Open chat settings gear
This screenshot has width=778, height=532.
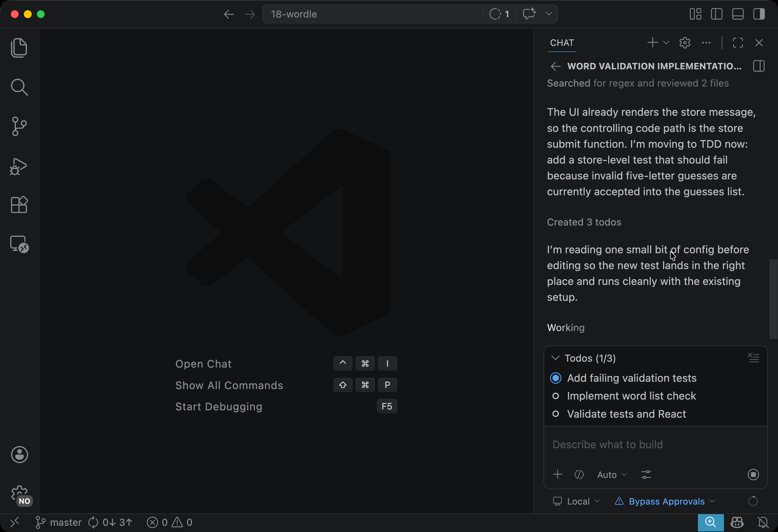pyautogui.click(x=685, y=43)
